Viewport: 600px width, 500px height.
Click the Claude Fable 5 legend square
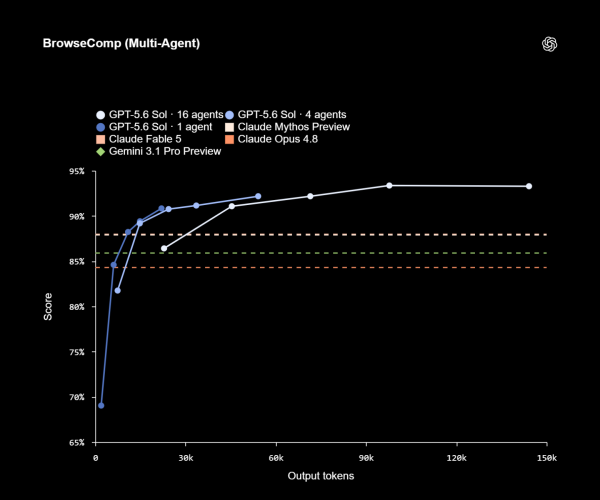[100, 139]
